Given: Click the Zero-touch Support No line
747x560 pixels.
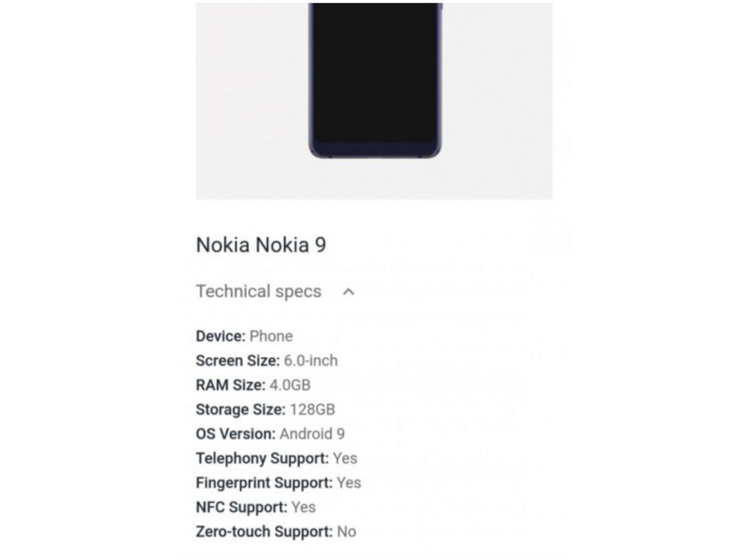Looking at the screenshot, I should [x=276, y=532].
